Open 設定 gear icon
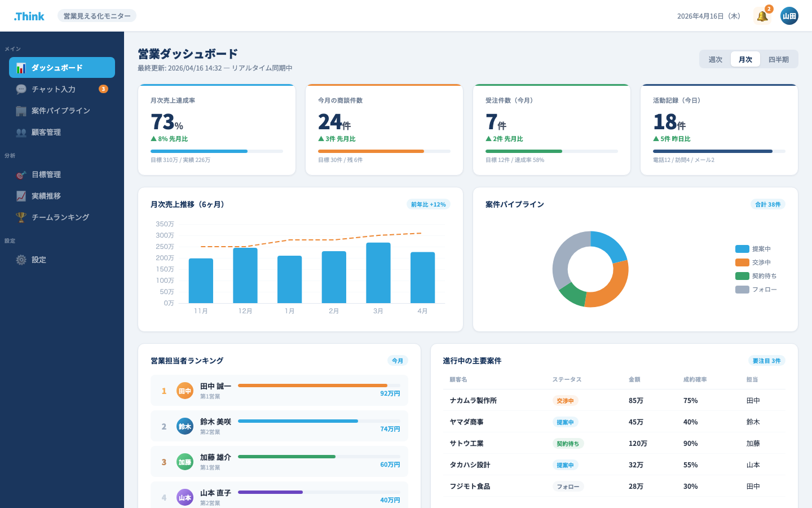Viewport: 812px width, 508px height. point(21,260)
